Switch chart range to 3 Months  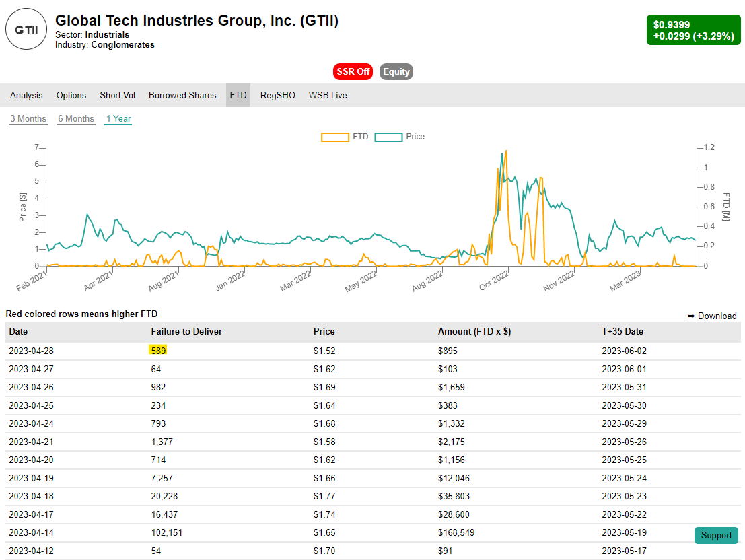coord(28,118)
